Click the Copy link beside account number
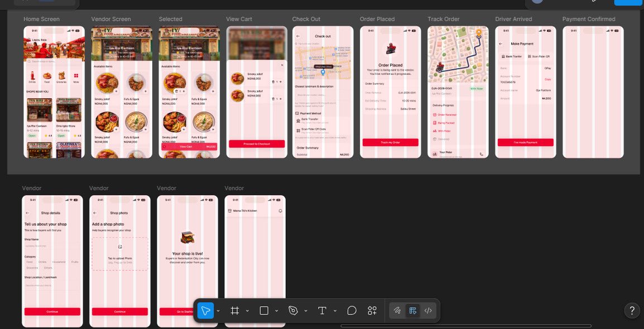Viewport: 644px width, 329px height. (548, 79)
